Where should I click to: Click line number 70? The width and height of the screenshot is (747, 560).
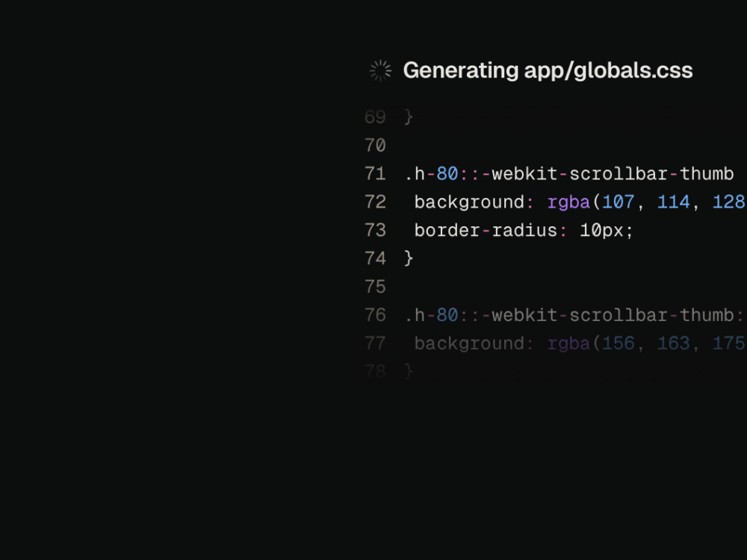pyautogui.click(x=375, y=146)
